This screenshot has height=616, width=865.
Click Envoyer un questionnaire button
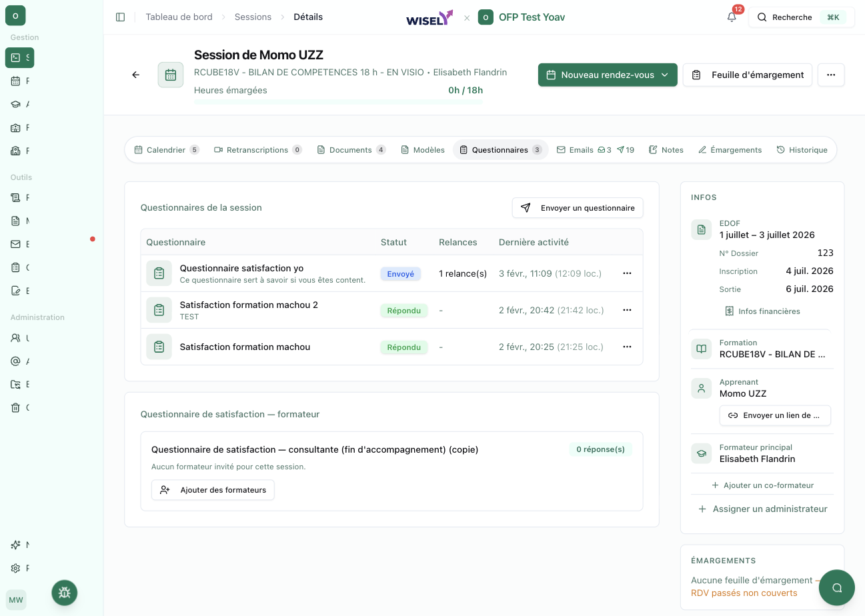578,208
